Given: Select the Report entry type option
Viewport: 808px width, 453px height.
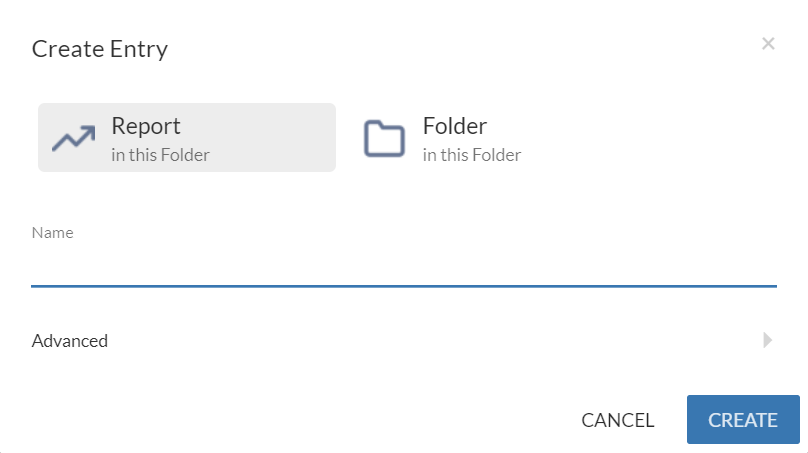Looking at the screenshot, I should (187, 138).
